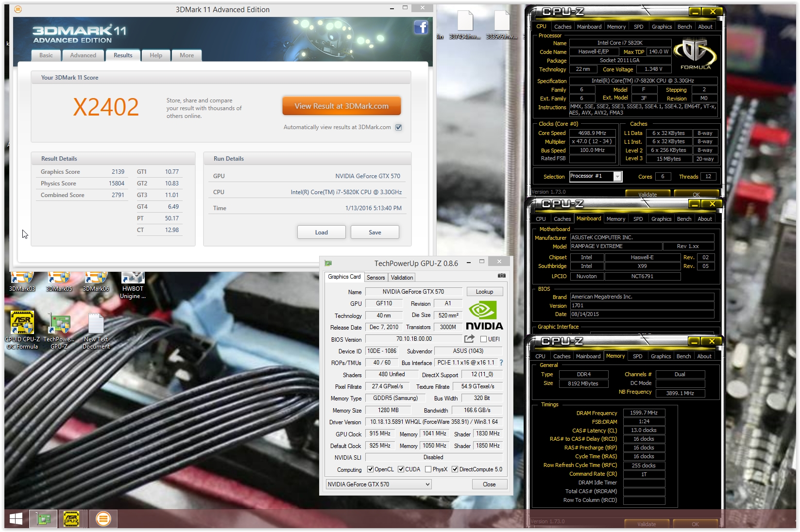Switch to GPU-Z in the taskbar
This screenshot has width=800, height=532.
click(44, 519)
